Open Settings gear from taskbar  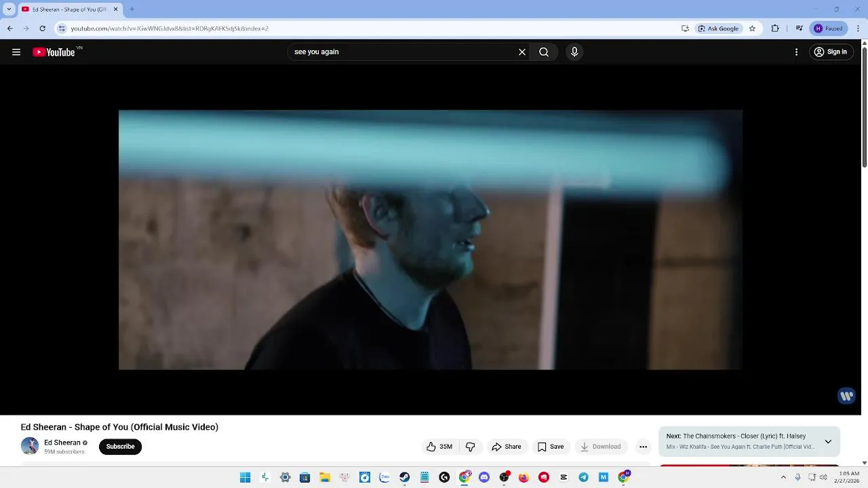(285, 477)
